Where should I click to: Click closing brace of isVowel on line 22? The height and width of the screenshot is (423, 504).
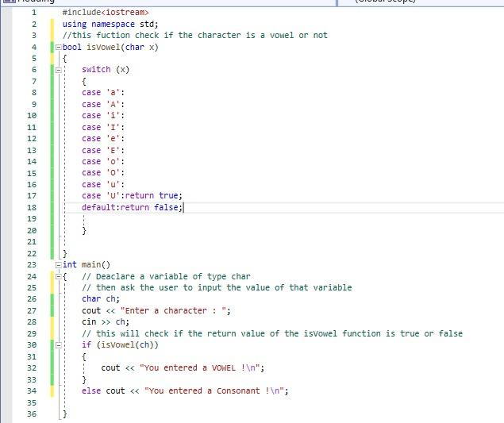(64, 254)
